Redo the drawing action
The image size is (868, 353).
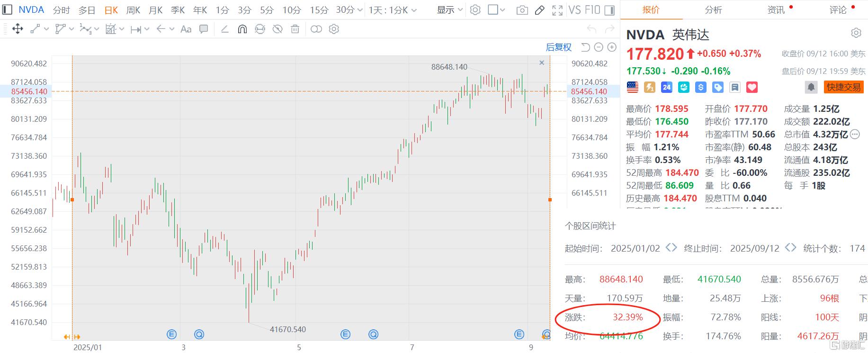click(611, 29)
